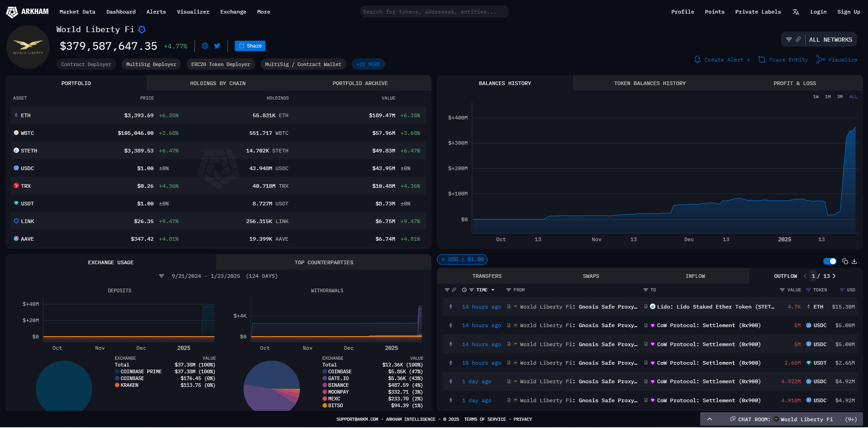868x428 pixels.
Task: Go to next transfers page chevron
Action: [834, 276]
